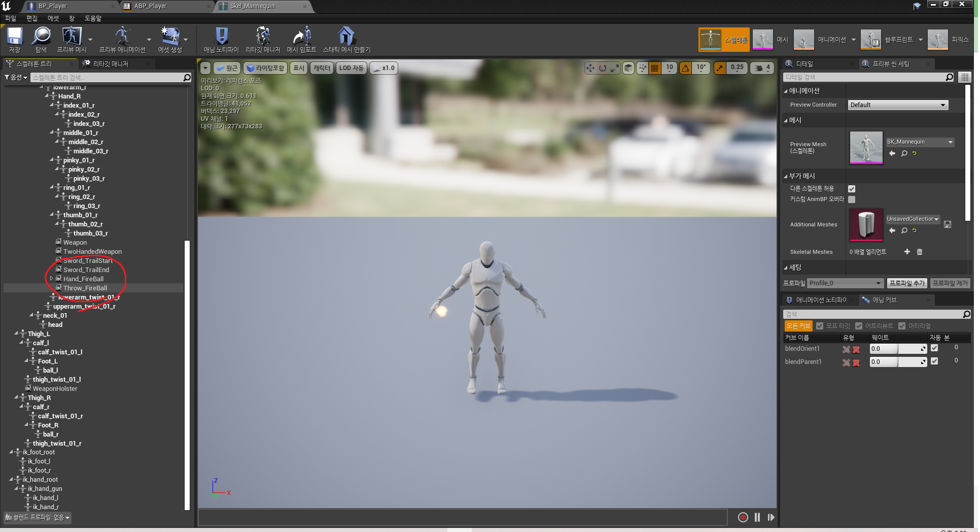
Task: Open the 편집 menu
Action: tap(32, 18)
